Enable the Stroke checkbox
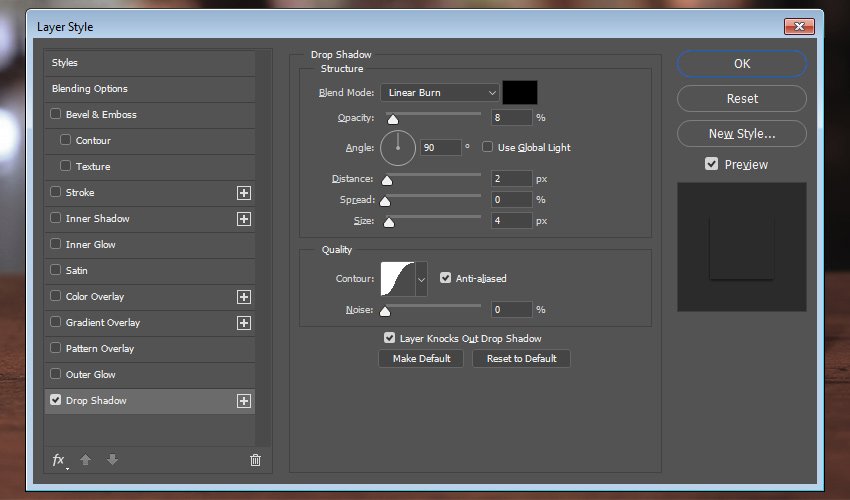 point(55,192)
